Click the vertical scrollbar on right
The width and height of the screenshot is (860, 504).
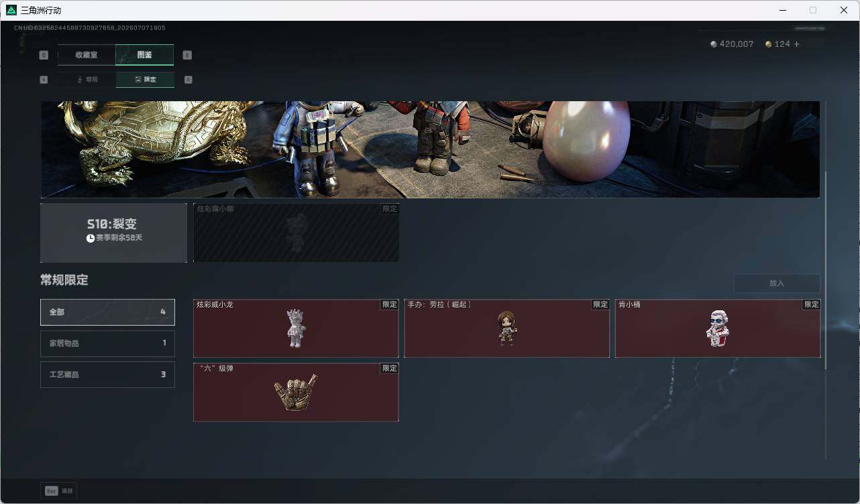[826, 268]
